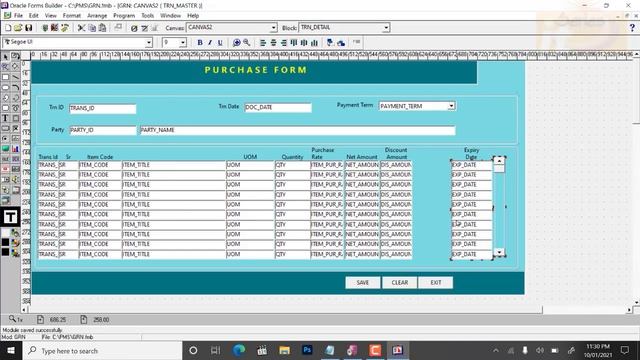Open the Segoe UI font dropdown
The image size is (640, 360).
(x=149, y=42)
